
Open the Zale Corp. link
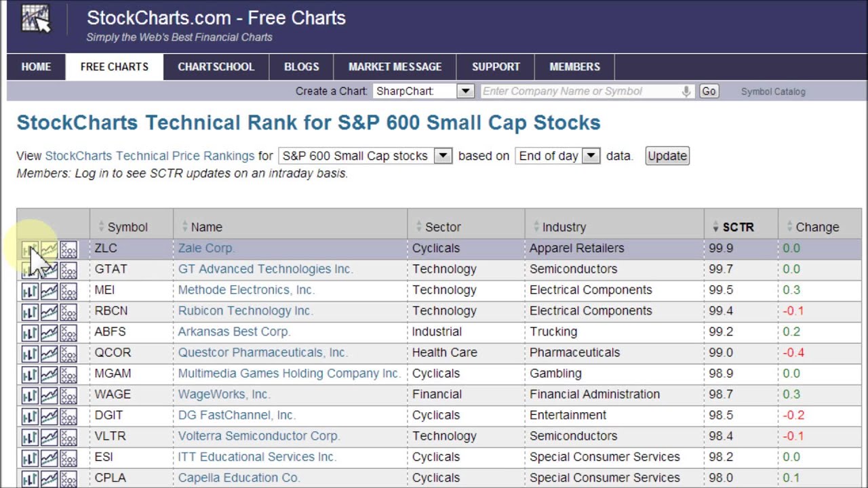(206, 248)
